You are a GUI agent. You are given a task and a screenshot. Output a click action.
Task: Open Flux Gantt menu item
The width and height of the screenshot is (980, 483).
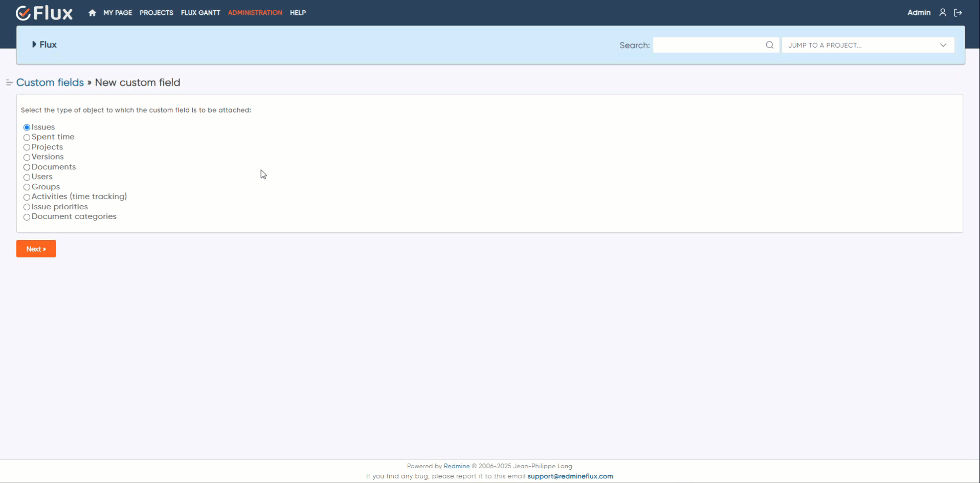[201, 13]
